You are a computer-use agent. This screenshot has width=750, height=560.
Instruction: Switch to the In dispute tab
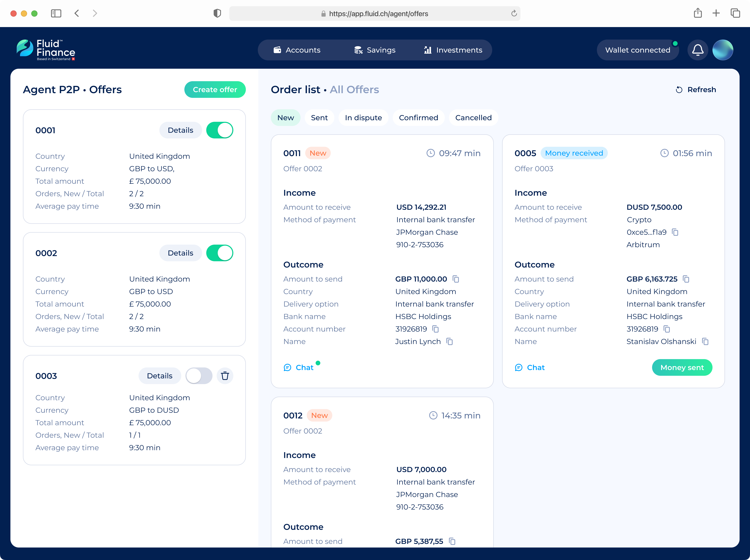tap(363, 118)
